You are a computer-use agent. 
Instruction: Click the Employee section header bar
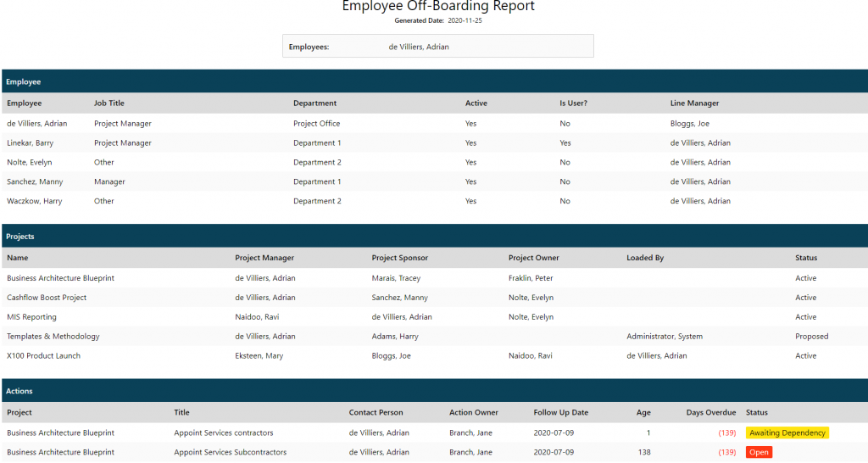pos(434,81)
